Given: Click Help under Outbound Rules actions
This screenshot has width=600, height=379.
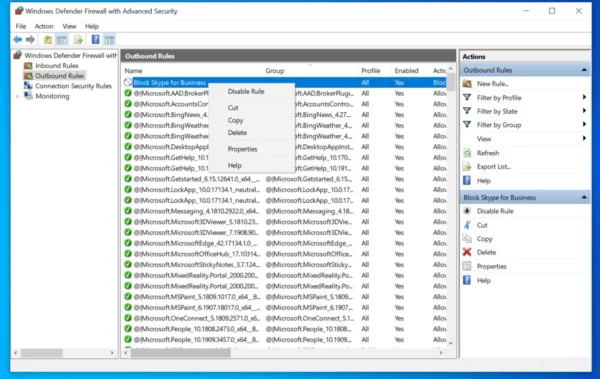Looking at the screenshot, I should [x=484, y=181].
